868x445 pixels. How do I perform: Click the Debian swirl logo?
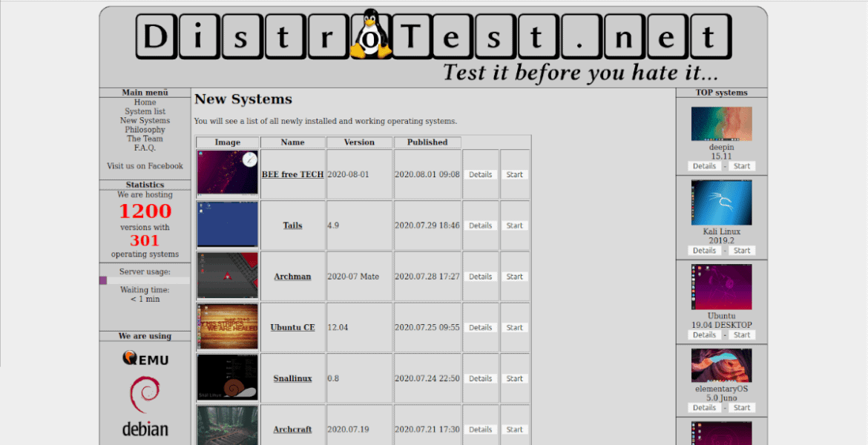pyautogui.click(x=145, y=395)
